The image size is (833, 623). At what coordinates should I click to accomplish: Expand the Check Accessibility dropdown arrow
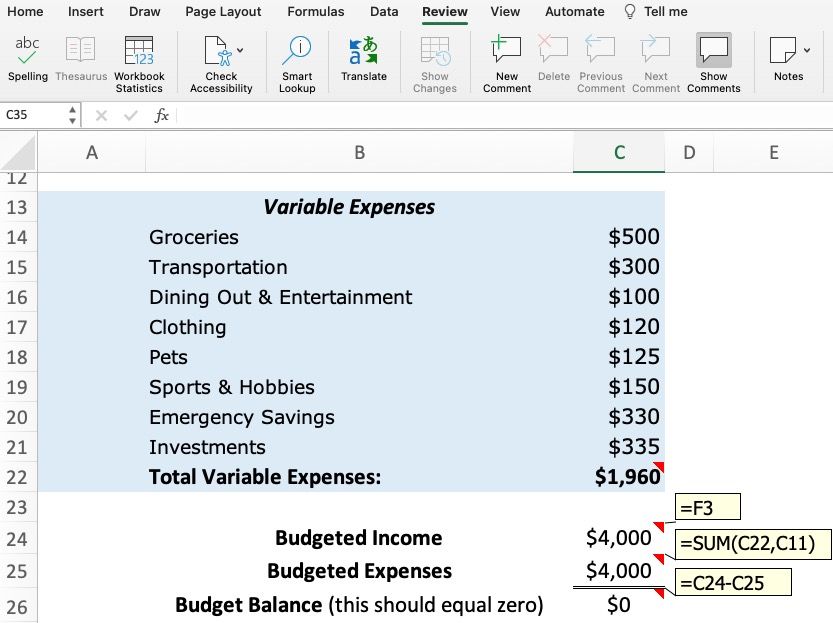[x=240, y=50]
